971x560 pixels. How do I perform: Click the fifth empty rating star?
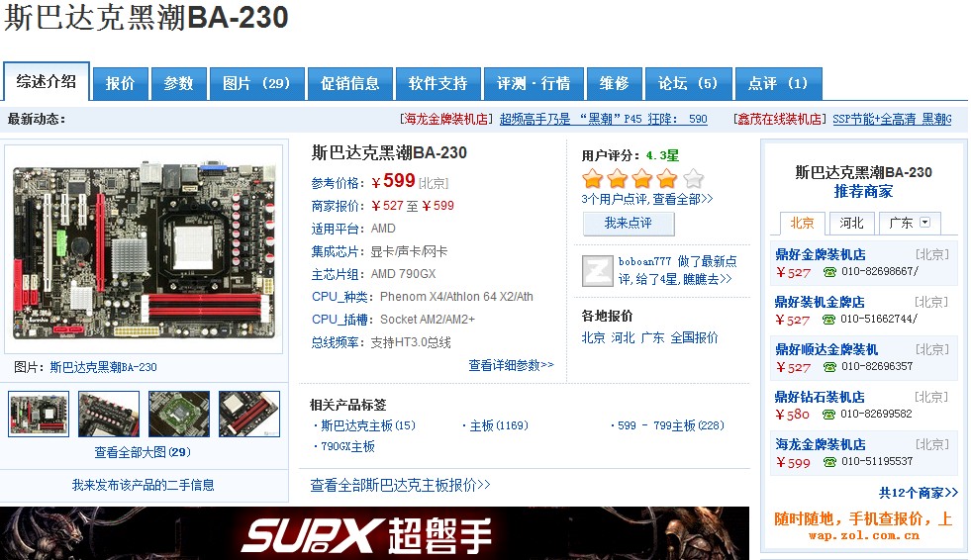694,179
